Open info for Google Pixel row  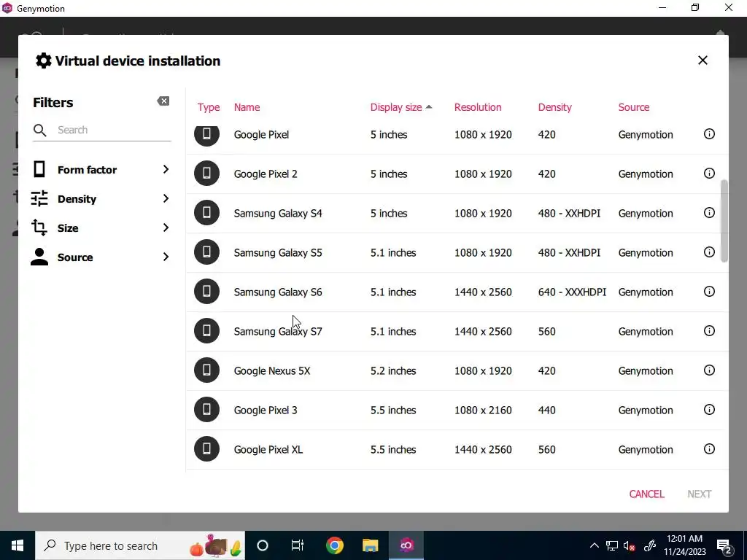pos(709,134)
